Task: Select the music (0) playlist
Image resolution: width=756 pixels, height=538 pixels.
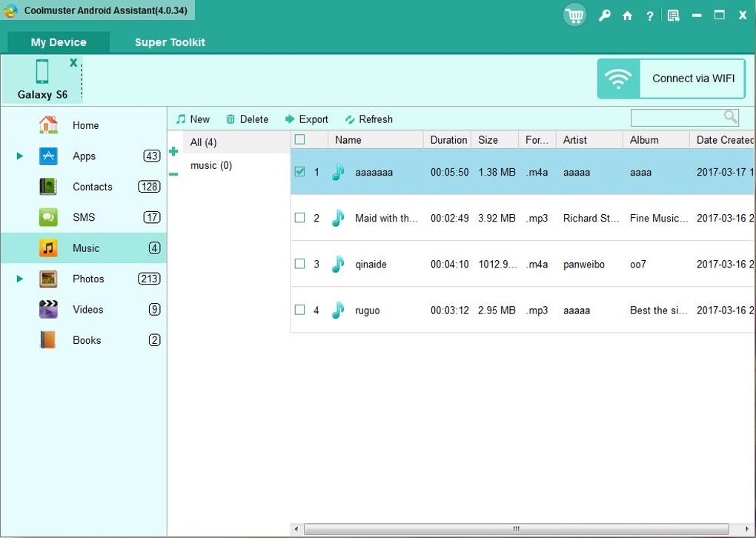Action: pos(236,165)
